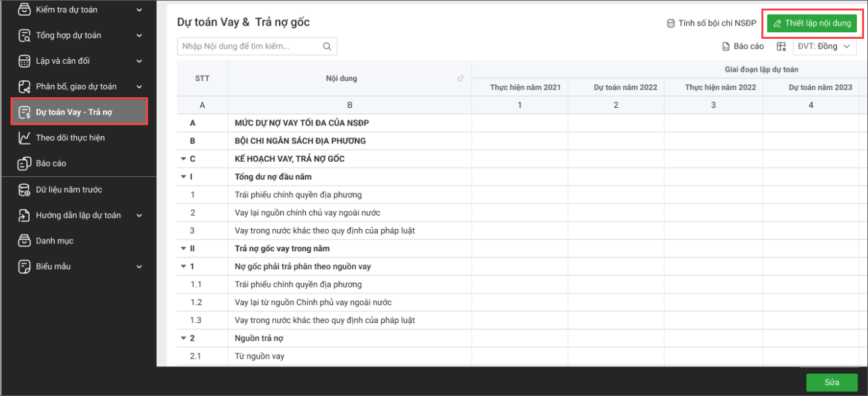Expand the Kiểm tra dự toán menu
868x396 pixels.
tap(139, 10)
